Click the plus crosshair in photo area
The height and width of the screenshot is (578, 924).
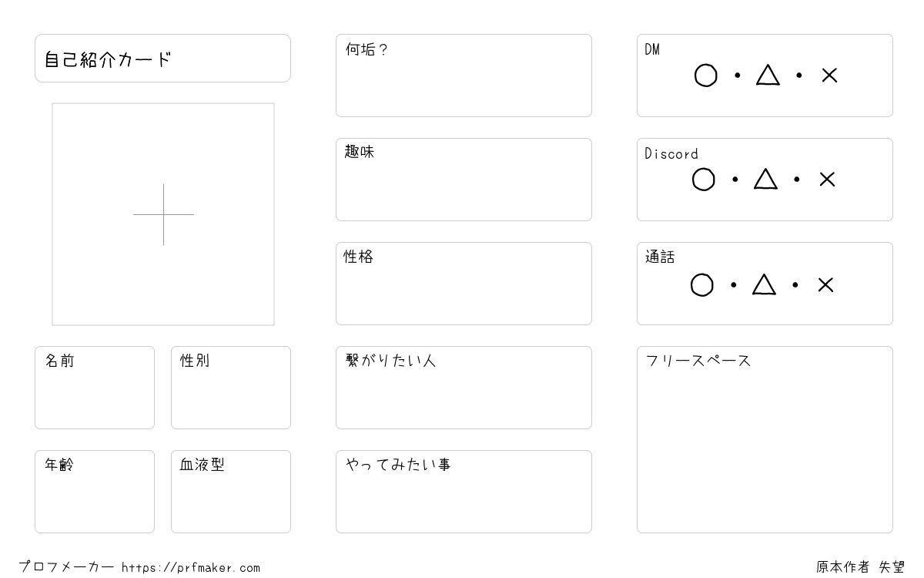163,214
